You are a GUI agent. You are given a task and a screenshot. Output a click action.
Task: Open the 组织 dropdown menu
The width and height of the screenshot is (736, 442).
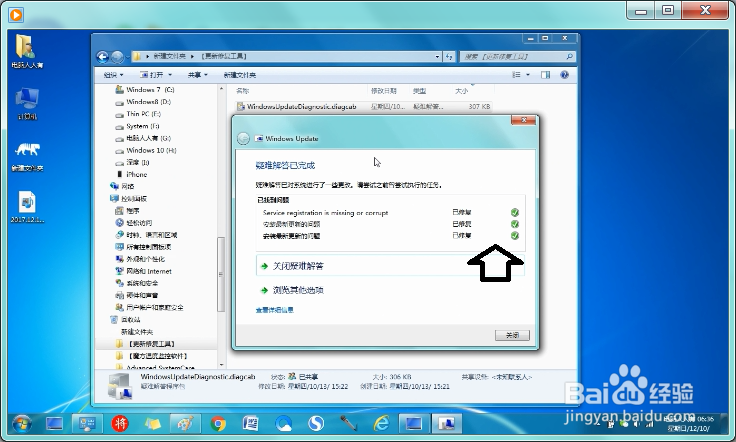pos(113,75)
